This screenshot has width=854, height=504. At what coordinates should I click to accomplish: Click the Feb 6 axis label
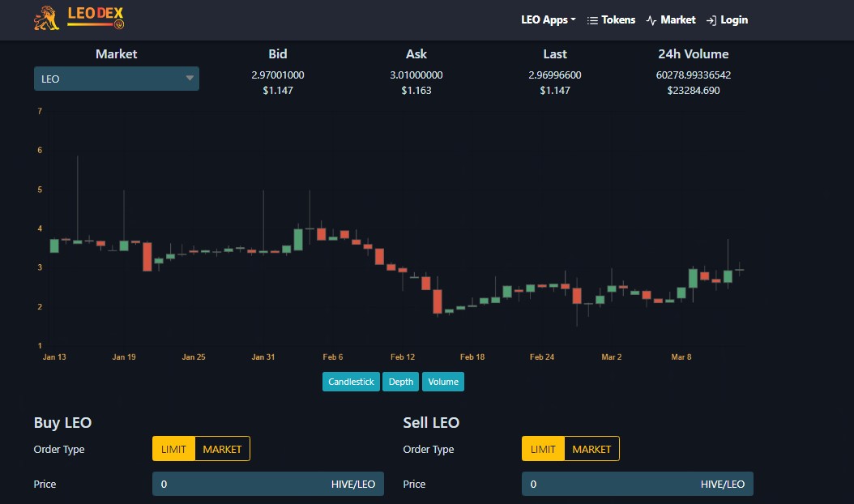(x=333, y=357)
